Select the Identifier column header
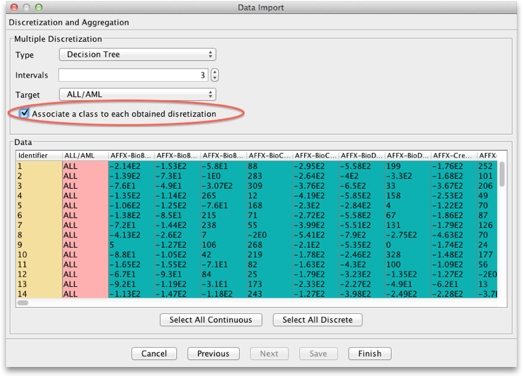The width and height of the screenshot is (523, 378). click(x=39, y=155)
